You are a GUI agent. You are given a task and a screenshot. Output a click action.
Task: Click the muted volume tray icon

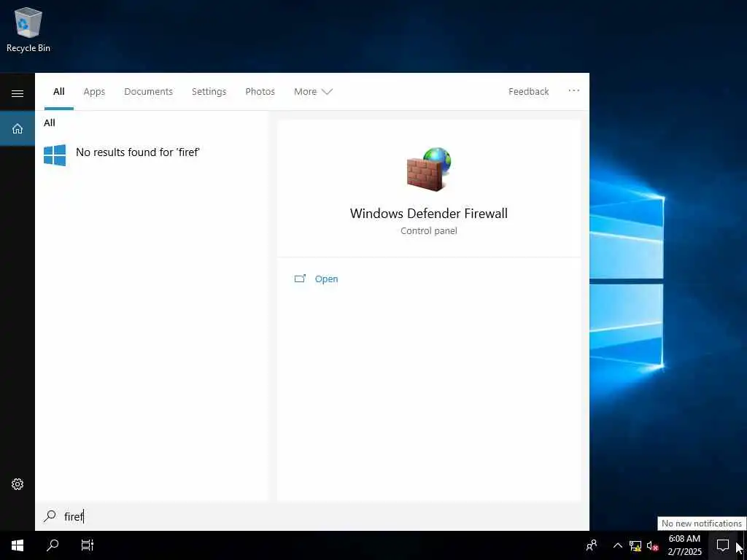tap(652, 545)
